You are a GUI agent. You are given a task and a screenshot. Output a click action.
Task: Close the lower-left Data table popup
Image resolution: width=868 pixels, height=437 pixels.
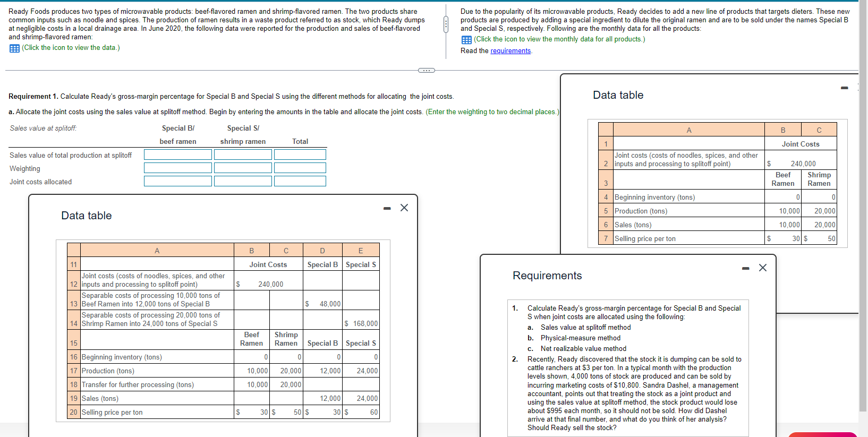point(404,208)
